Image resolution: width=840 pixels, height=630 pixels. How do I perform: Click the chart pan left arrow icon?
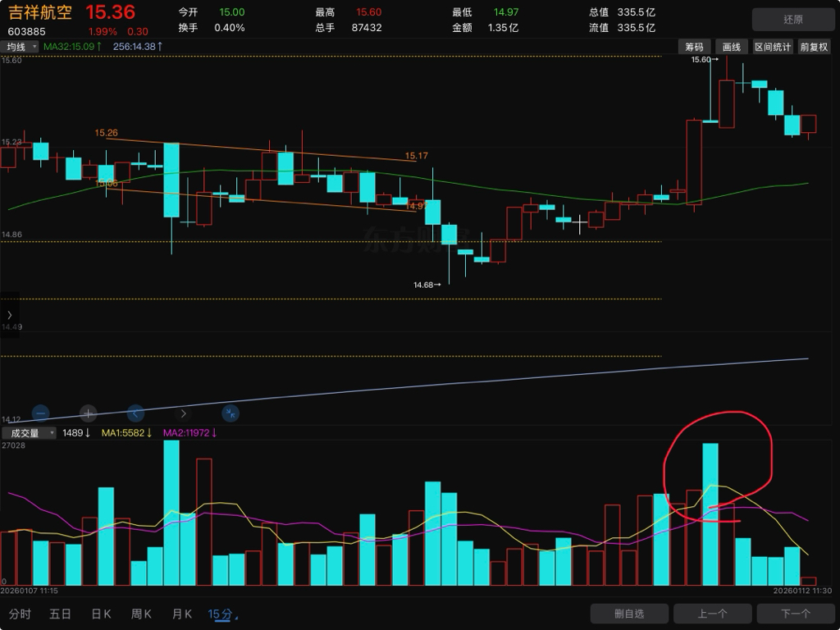[135, 413]
